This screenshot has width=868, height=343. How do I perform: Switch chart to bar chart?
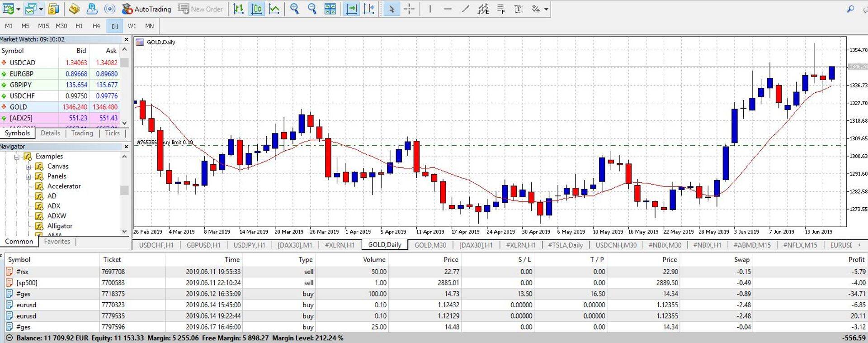coord(238,9)
